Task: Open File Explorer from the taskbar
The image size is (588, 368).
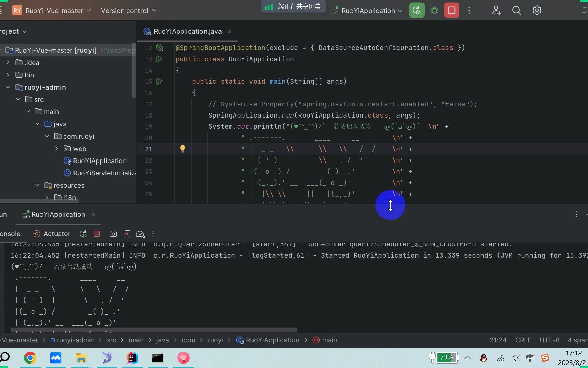Action: coord(81,357)
